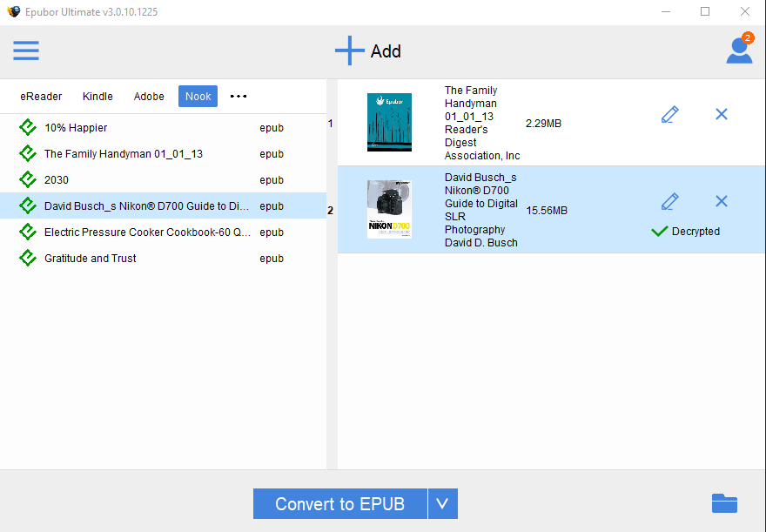Select the eReader tab
The height and width of the screenshot is (532, 766).
[41, 97]
